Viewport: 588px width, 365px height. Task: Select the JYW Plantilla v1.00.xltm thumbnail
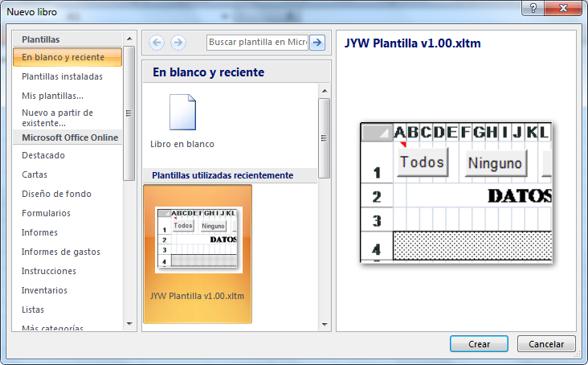[198, 241]
